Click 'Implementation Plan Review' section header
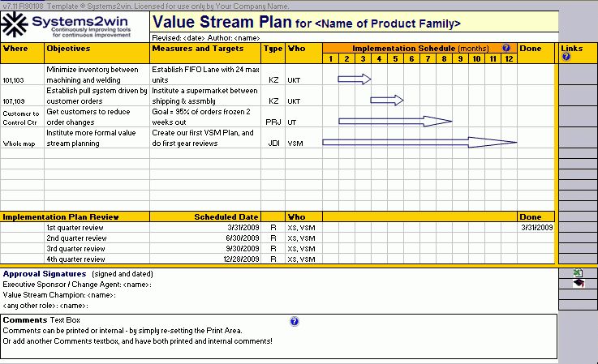The height and width of the screenshot is (364, 598). 75,217
